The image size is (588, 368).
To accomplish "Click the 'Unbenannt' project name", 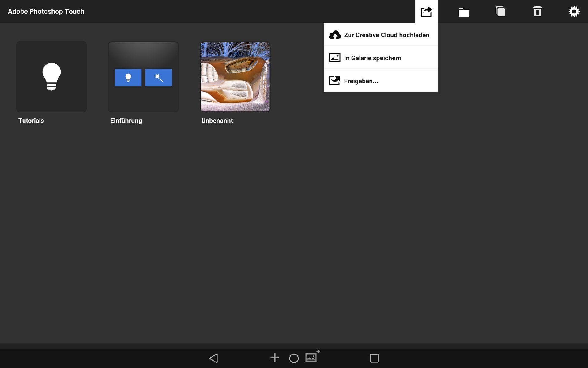I will pos(217,121).
